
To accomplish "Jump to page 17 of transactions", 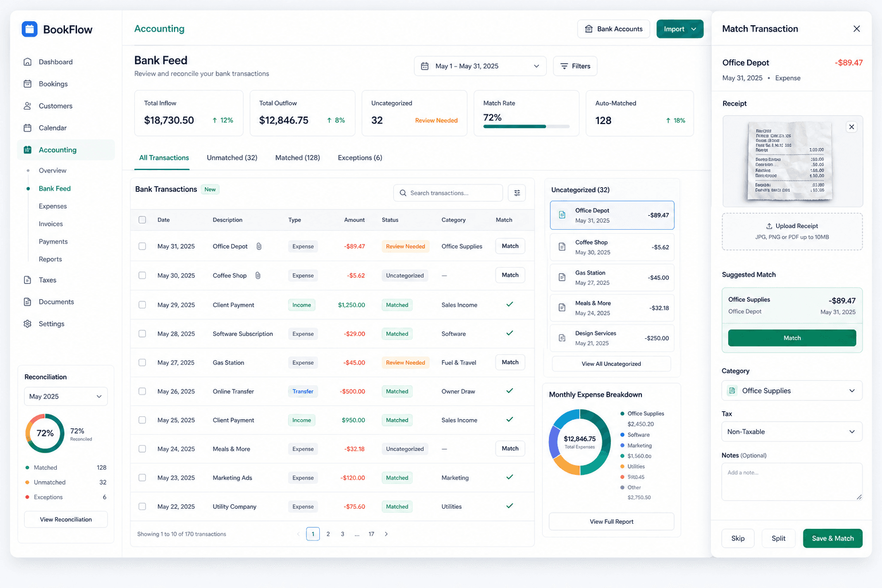I will click(372, 534).
